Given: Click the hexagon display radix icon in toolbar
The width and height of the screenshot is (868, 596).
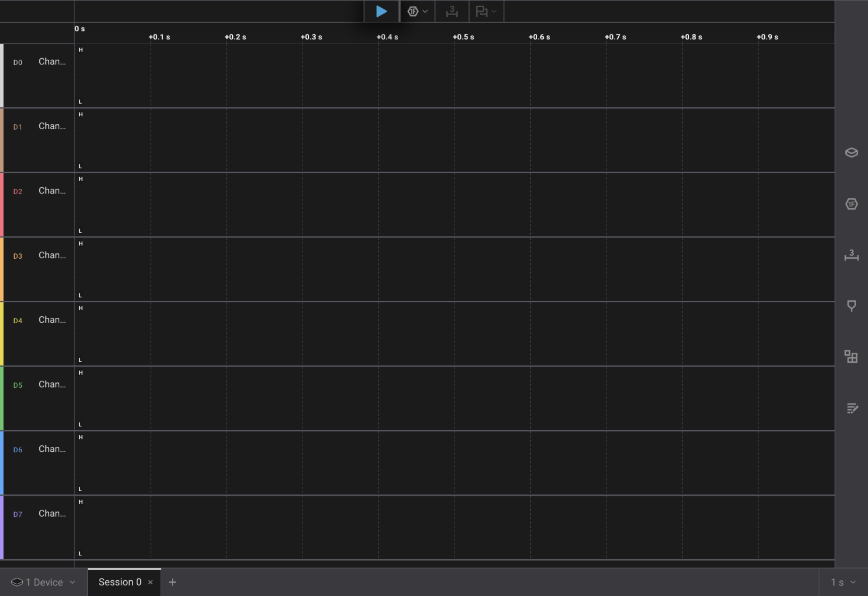Looking at the screenshot, I should 413,11.
